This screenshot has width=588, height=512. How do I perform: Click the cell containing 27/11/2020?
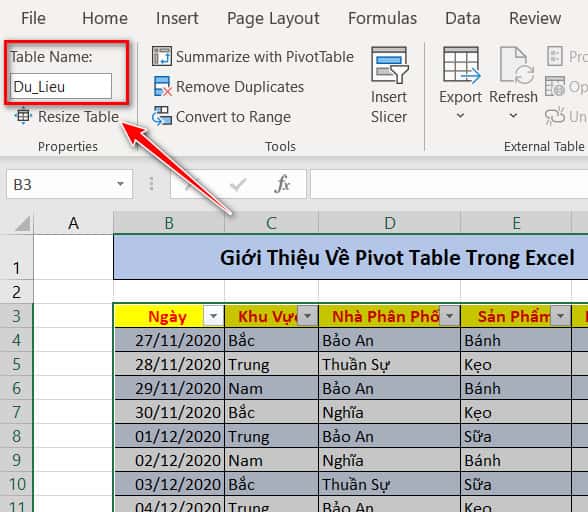pos(169,340)
